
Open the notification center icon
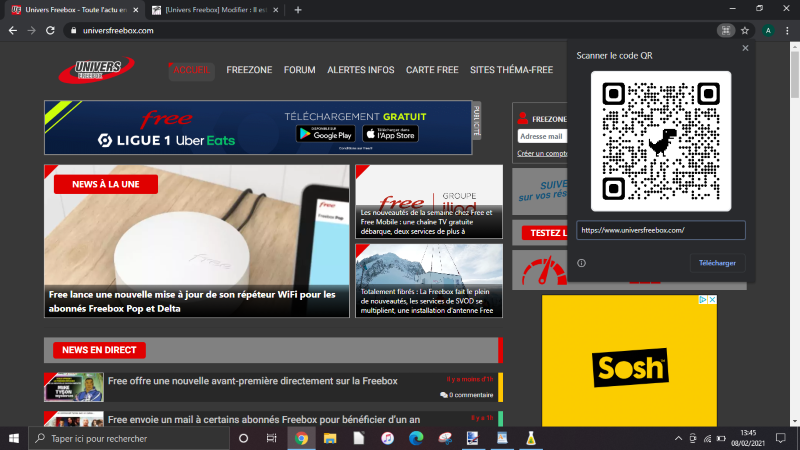(781, 438)
